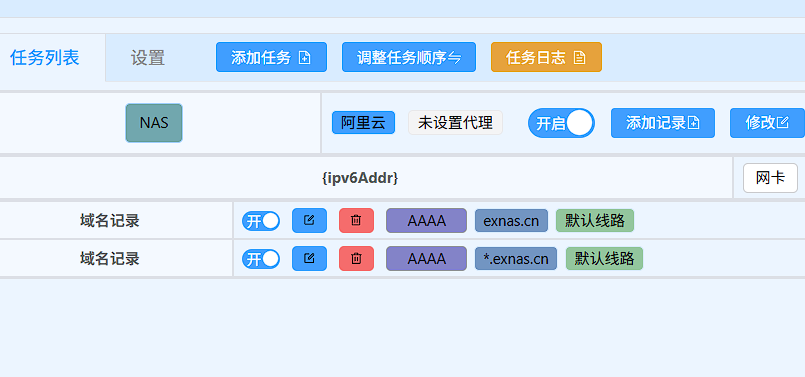Image resolution: width=805 pixels, height=377 pixels.
Task: Click 默认线路 tag in *.exnas.cn row
Action: 604,258
